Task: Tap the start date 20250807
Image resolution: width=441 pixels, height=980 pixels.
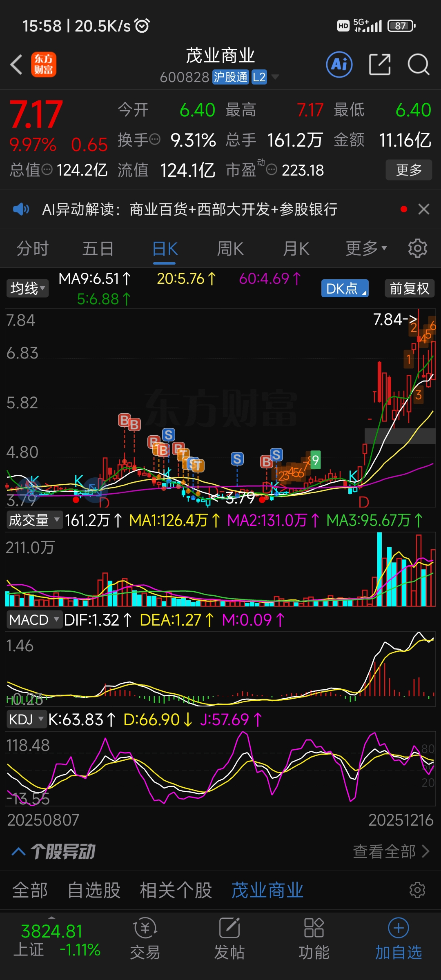Action: click(x=43, y=820)
